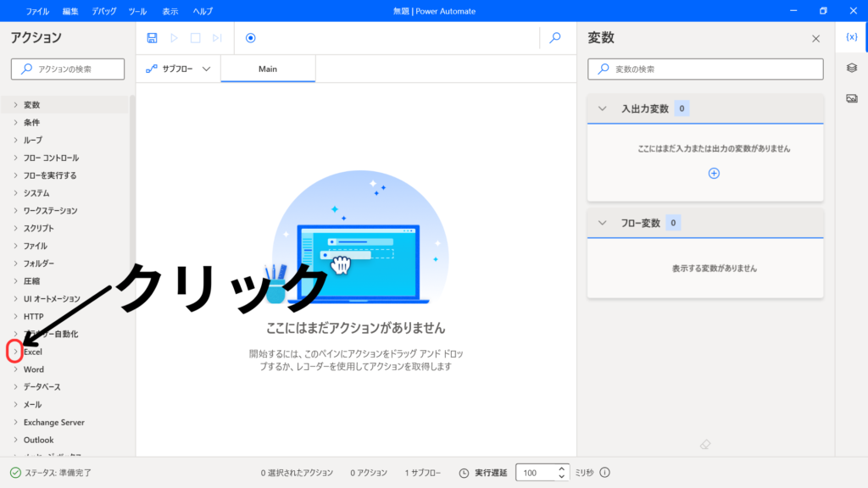Expand the システム action group
This screenshot has width=868, height=488.
(x=15, y=193)
